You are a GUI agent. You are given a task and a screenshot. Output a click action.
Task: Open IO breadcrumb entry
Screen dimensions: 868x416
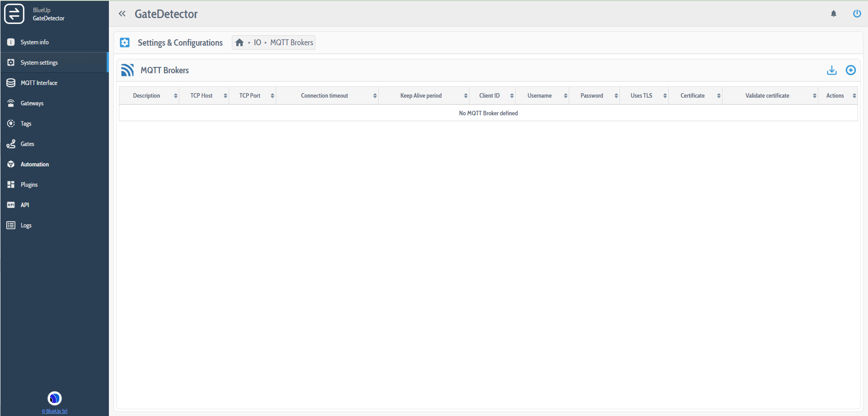click(x=258, y=42)
